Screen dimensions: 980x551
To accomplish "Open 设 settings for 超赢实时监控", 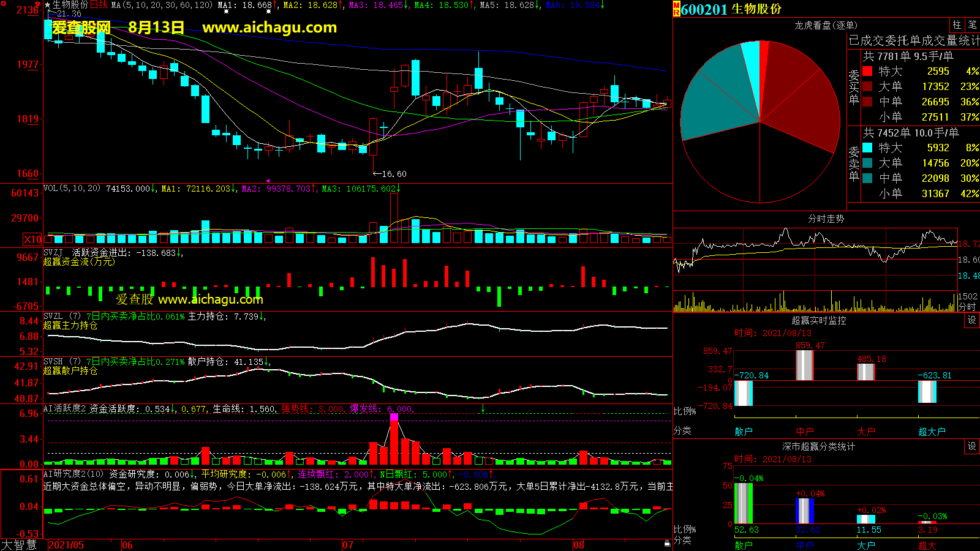I will tap(971, 320).
